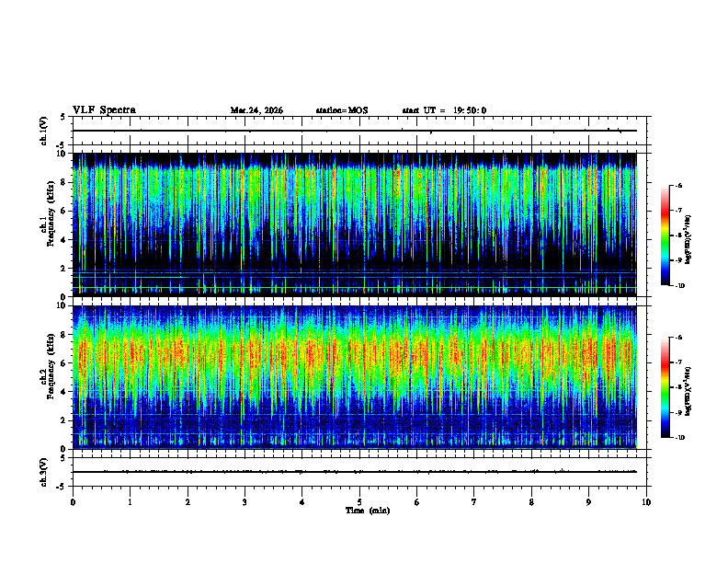Click the "VLF Spectra" title text
The height and width of the screenshot is (563, 728).
pyautogui.click(x=104, y=110)
